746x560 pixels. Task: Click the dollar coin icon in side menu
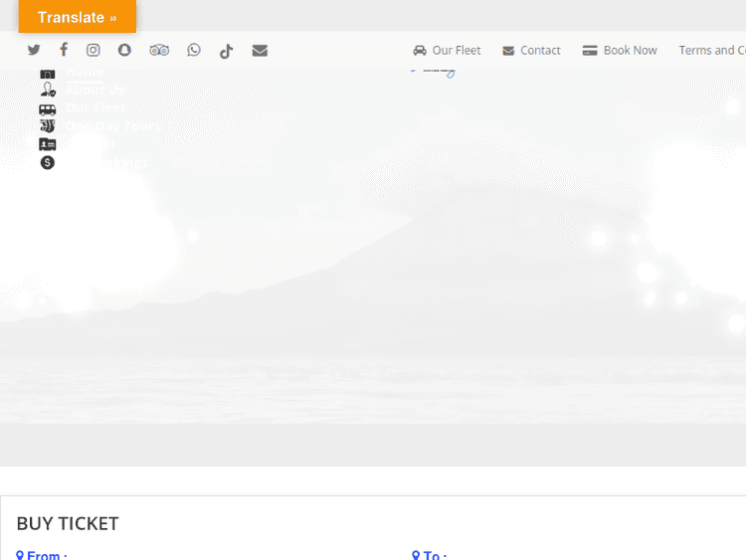pos(48,162)
